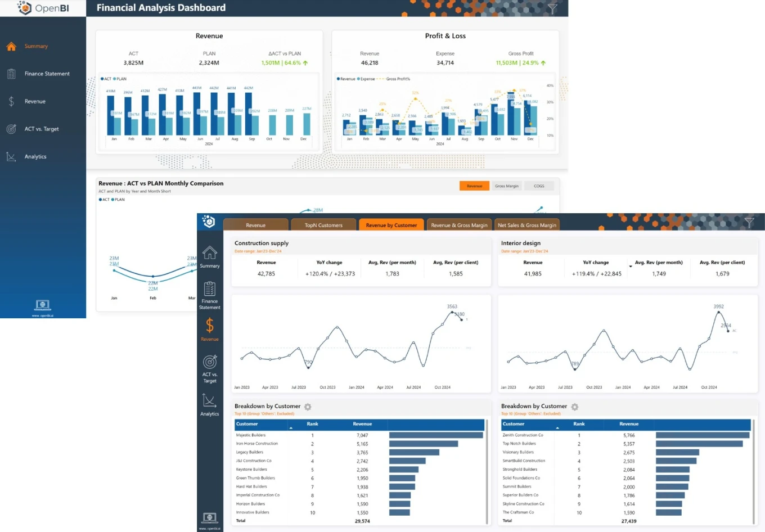Viewport: 765px width, 532px height.
Task: Expand filter funnel above Interior design panel
Action: 749,223
